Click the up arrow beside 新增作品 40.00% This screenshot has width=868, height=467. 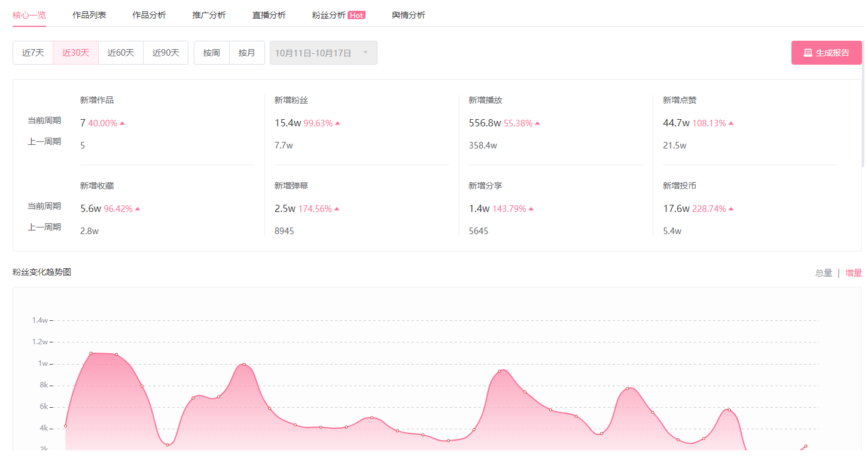(x=122, y=123)
